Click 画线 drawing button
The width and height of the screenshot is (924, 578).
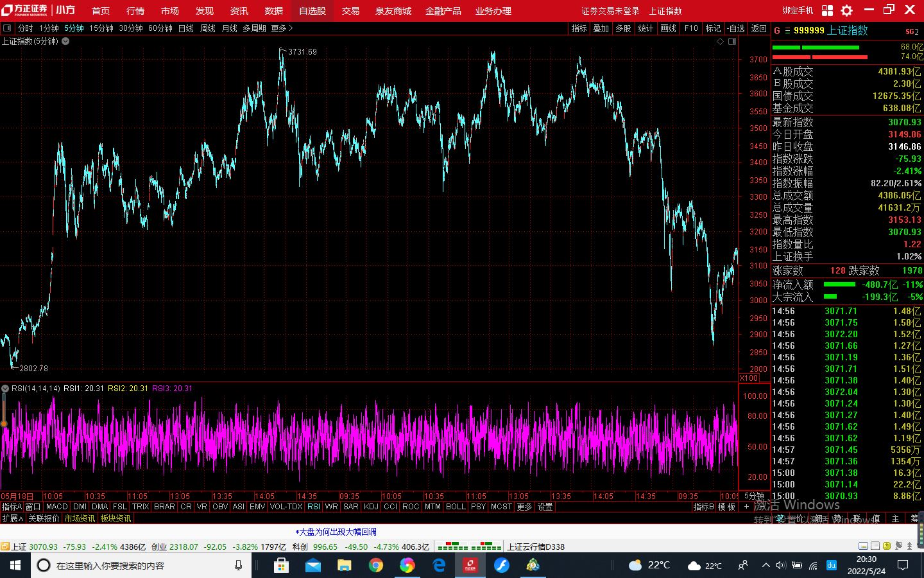tap(669, 28)
